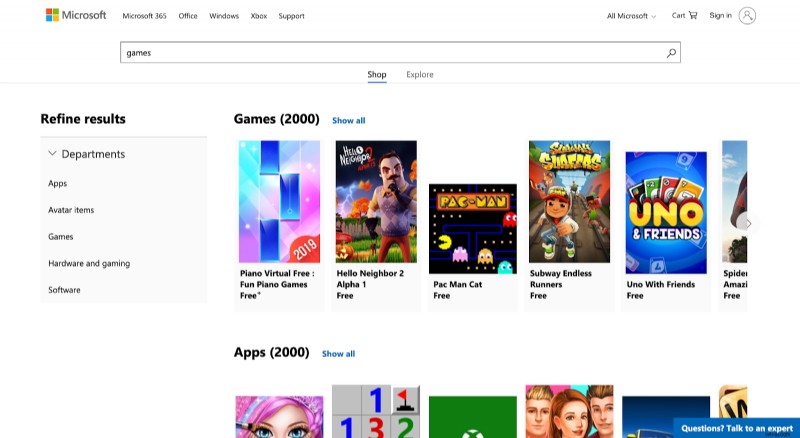800x438 pixels.
Task: Click the Microsoft logo
Action: coord(76,15)
